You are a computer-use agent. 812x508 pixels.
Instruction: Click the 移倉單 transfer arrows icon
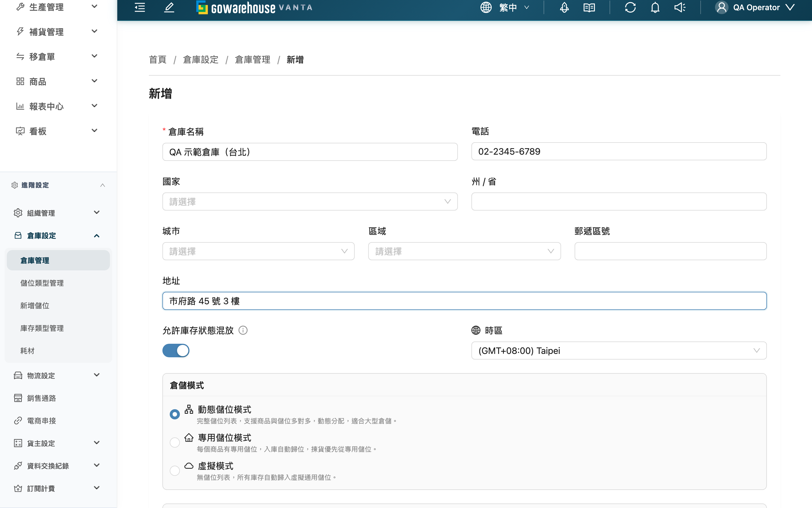click(x=20, y=56)
